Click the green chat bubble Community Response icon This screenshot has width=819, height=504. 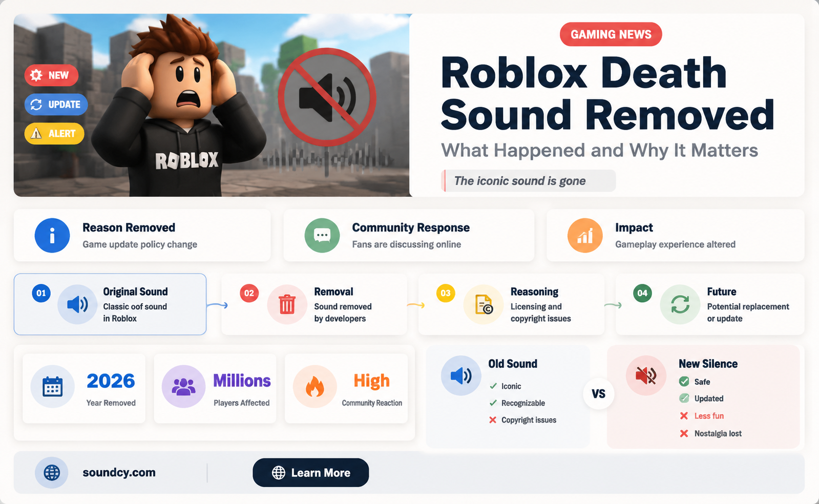click(322, 236)
